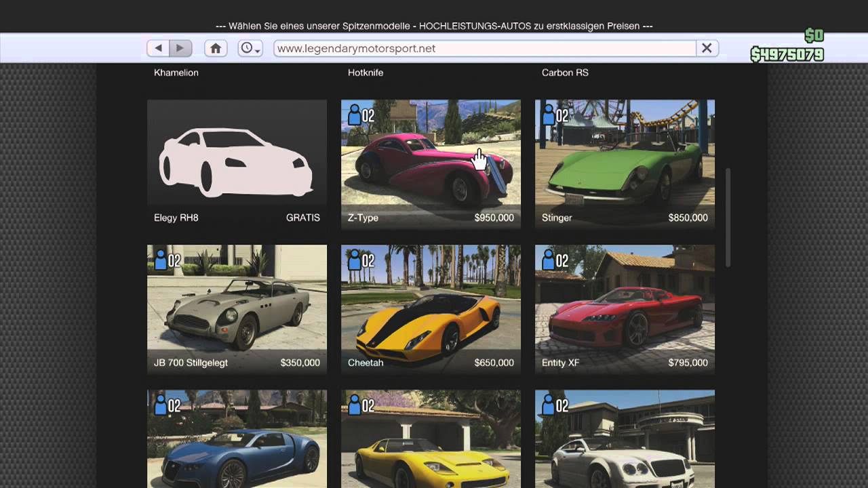Select the white luxury coupe in bottom row
Viewport: 868px width, 488px height.
(625, 439)
